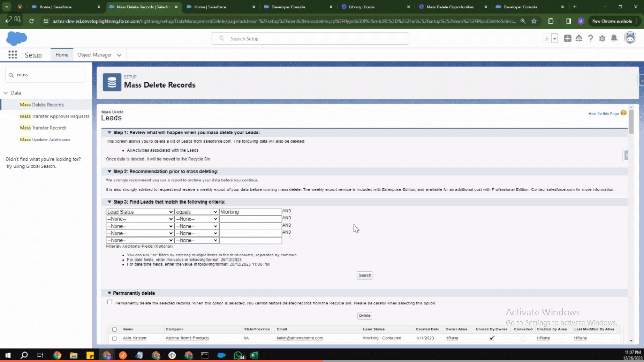Collapse Step 2 recommendation section
This screenshot has width=644, height=362.
109,171
